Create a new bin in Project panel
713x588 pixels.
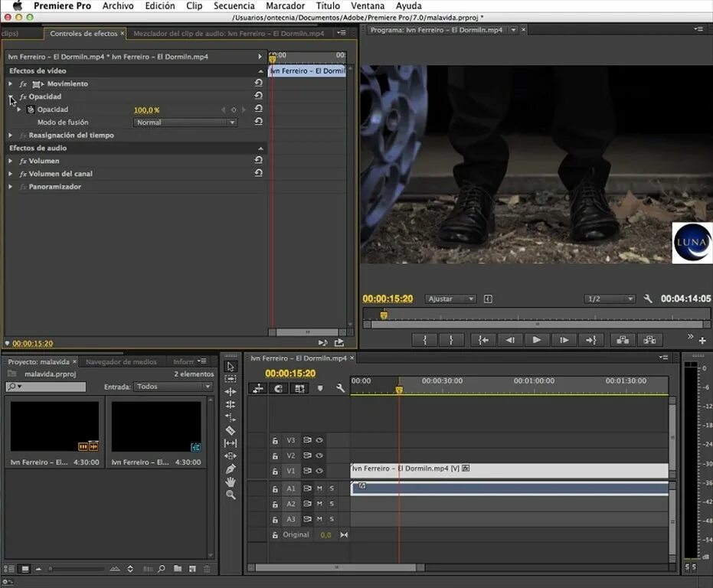pos(178,569)
